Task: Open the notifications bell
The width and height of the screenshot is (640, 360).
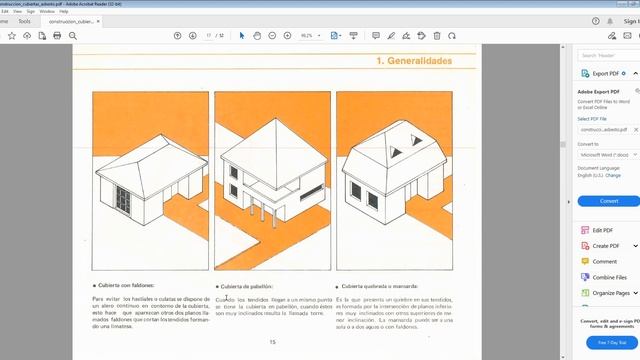Action: [610, 21]
